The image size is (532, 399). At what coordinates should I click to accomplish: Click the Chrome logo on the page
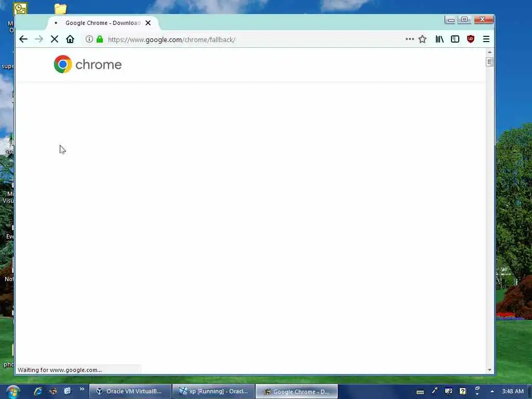click(x=87, y=64)
